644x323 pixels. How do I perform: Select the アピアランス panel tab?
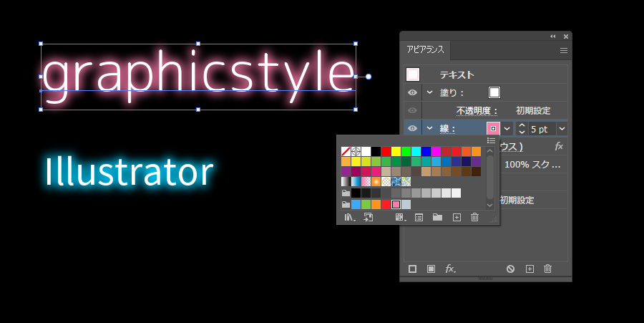point(425,49)
